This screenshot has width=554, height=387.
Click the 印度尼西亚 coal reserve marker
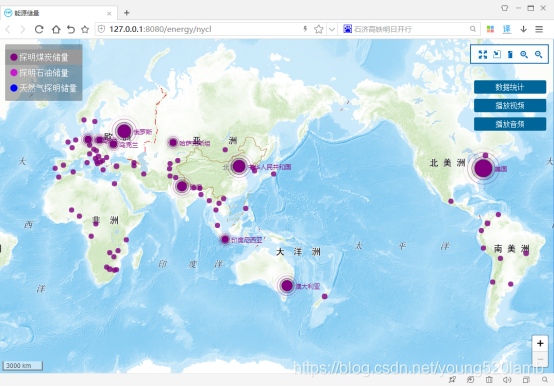coord(225,240)
